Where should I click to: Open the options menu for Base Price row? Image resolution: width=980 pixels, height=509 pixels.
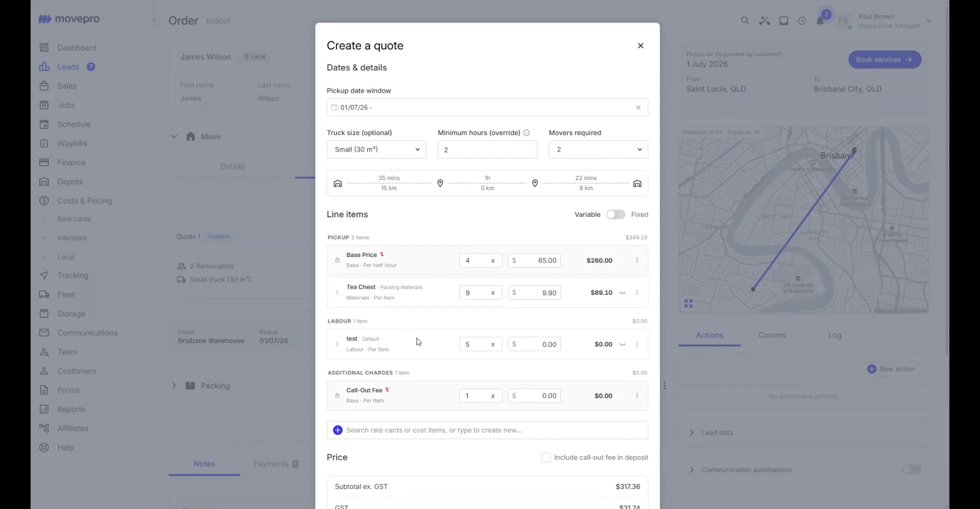point(637,261)
